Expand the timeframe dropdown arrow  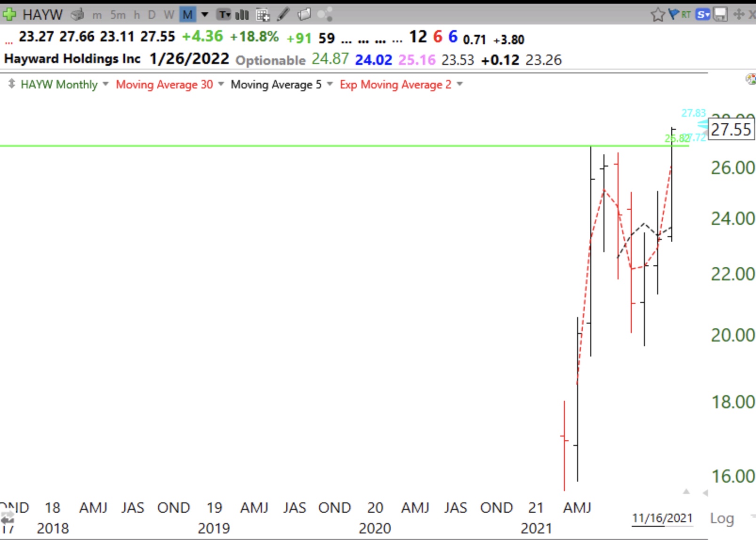(205, 15)
